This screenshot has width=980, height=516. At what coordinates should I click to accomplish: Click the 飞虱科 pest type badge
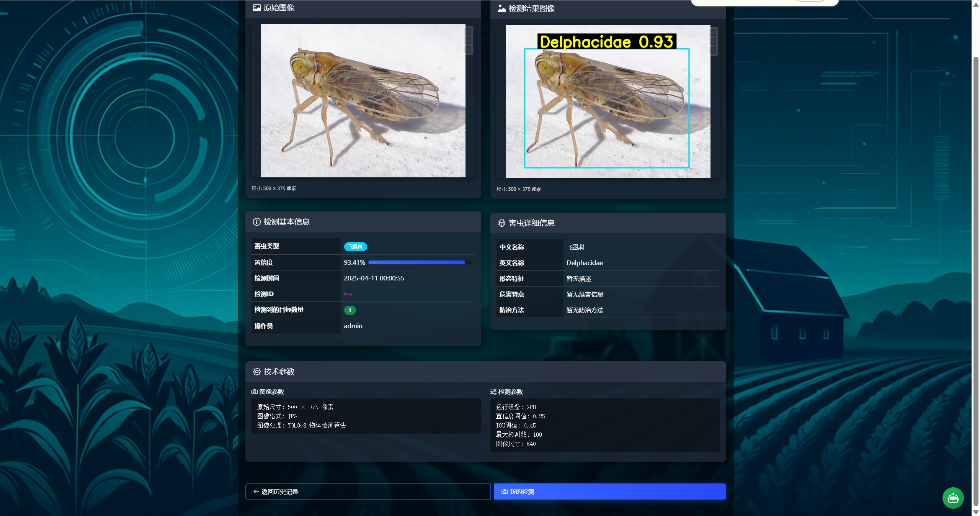[355, 247]
